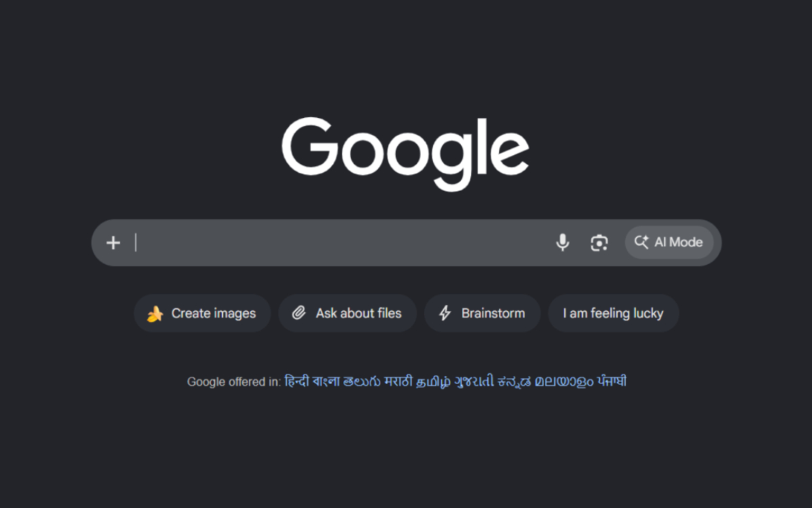Switch Google language to ગુજરાતી
Image resolution: width=812 pixels, height=508 pixels.
[474, 381]
